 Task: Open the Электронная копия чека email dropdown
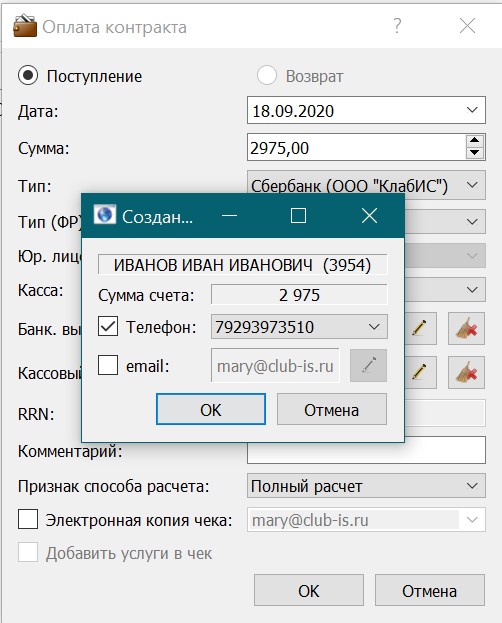(x=366, y=520)
